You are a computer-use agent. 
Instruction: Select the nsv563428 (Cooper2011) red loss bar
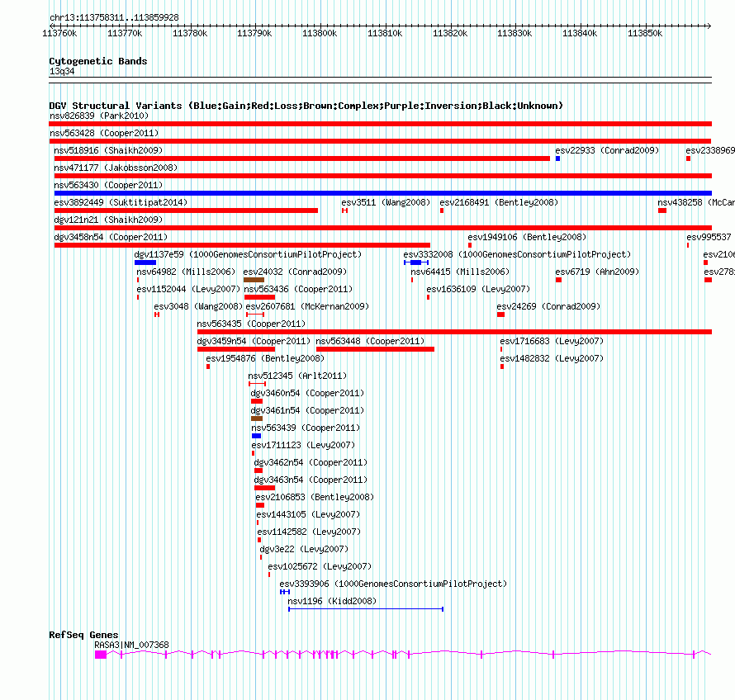coord(380,141)
